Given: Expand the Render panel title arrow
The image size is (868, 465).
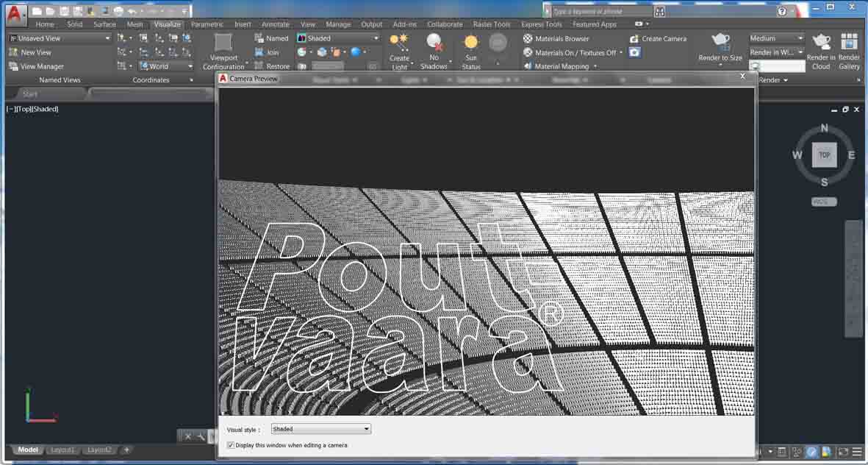Looking at the screenshot, I should click(x=786, y=80).
